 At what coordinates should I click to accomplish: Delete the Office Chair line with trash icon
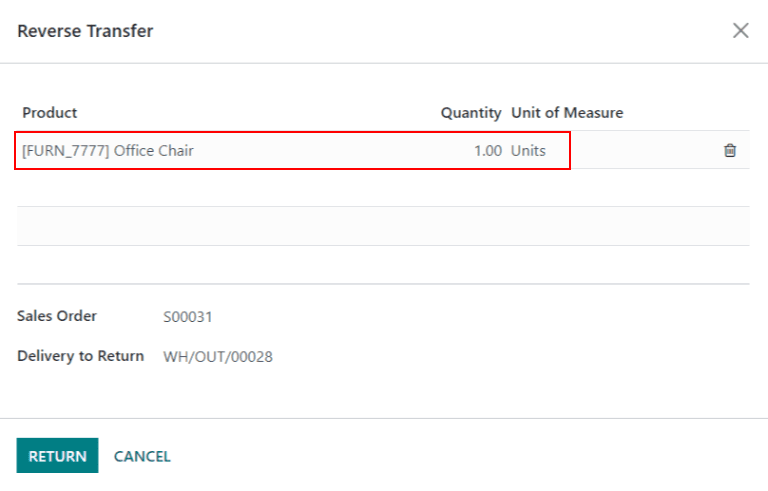pos(730,151)
